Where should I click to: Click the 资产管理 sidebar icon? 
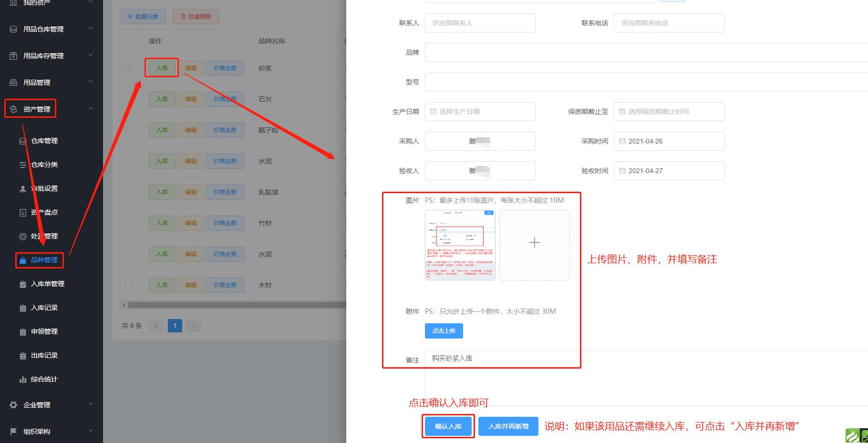coord(13,109)
